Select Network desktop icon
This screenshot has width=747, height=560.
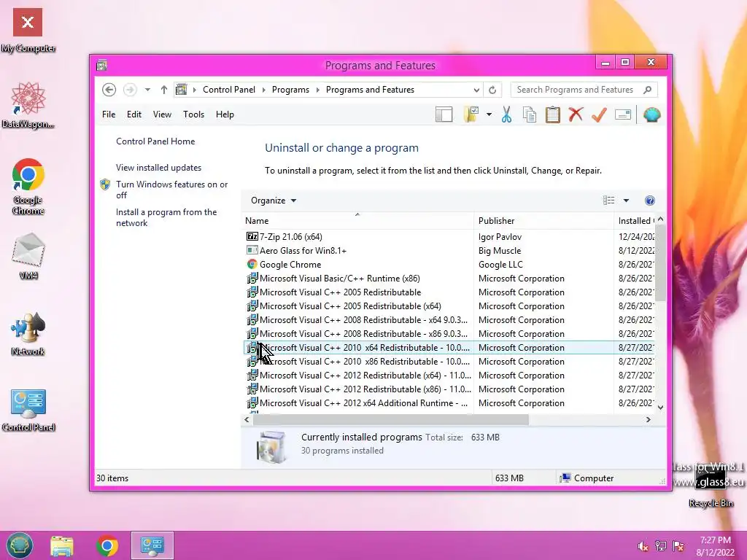pos(28,334)
